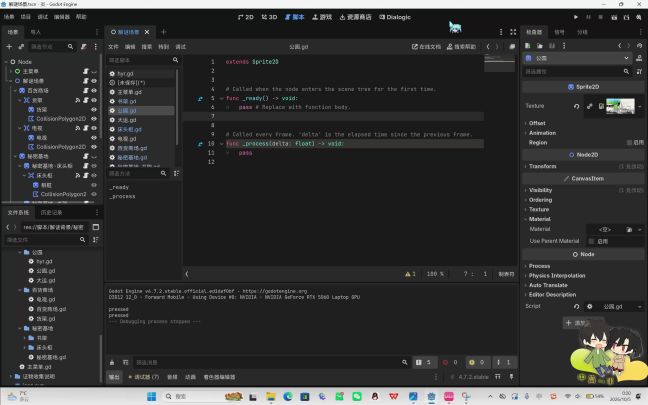The width and height of the screenshot is (648, 405).
Task: Switch to the 2D workspace
Action: 245,17
